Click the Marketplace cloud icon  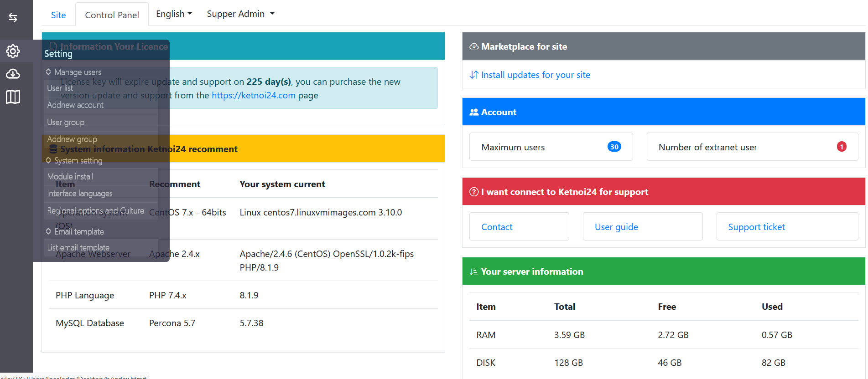(x=474, y=46)
